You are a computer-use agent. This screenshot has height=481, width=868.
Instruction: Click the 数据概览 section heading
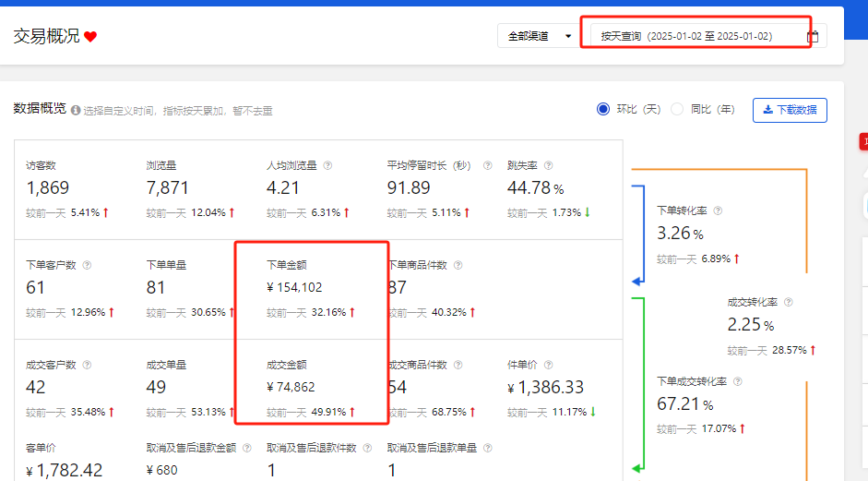40,109
